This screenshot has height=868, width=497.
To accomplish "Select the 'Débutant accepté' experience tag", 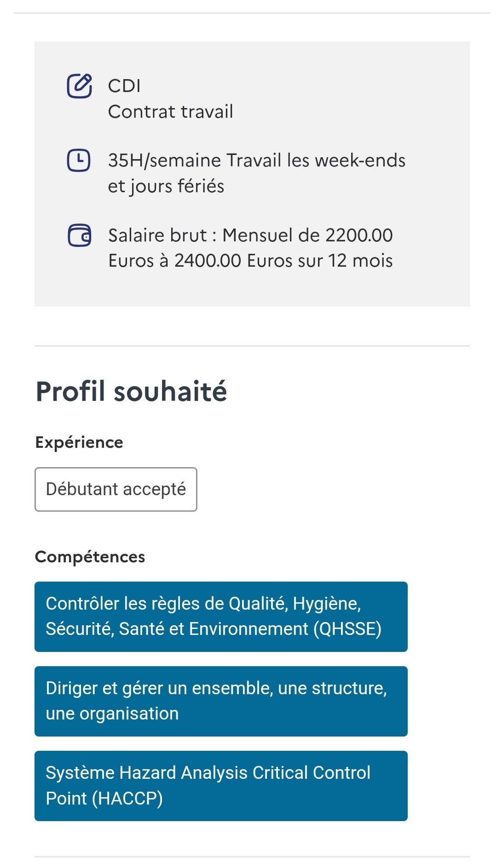I will tap(116, 489).
